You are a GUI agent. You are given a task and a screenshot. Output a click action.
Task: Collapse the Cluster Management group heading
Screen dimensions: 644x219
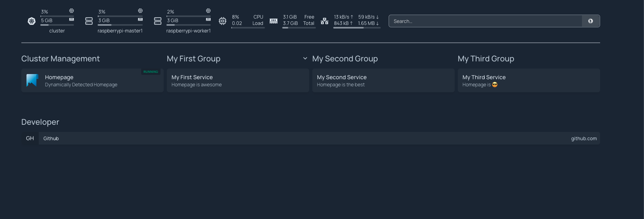pyautogui.click(x=60, y=59)
